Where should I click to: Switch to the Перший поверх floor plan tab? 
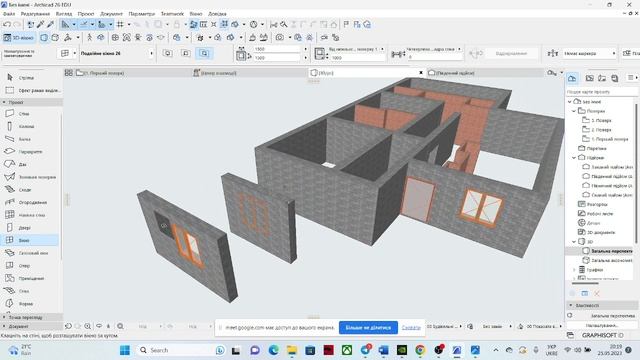pos(133,73)
